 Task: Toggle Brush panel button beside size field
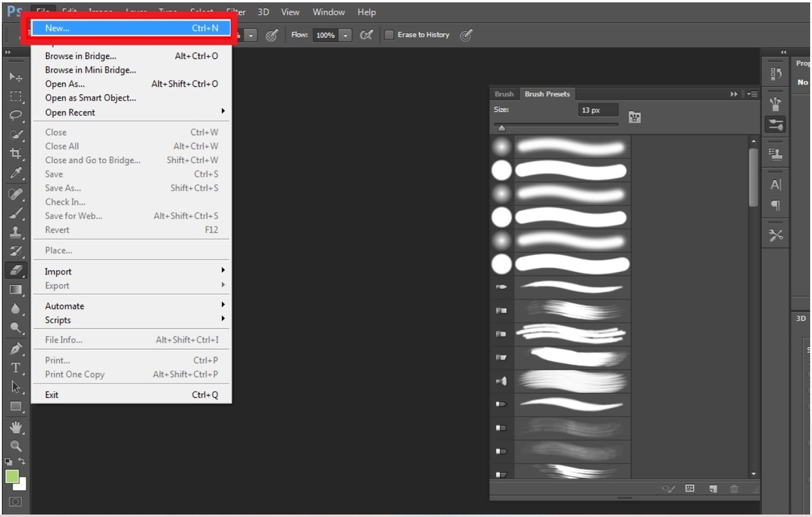[x=635, y=117]
